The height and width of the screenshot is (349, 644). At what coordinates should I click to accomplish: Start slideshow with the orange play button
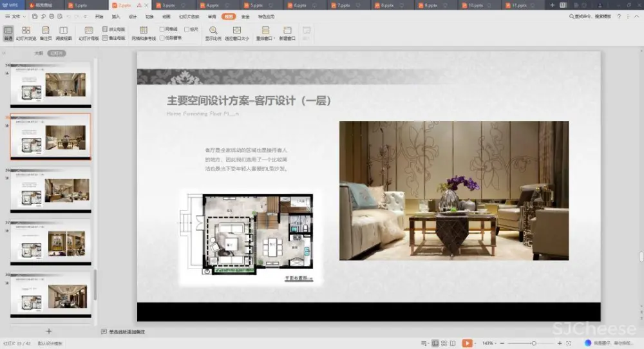(467, 343)
